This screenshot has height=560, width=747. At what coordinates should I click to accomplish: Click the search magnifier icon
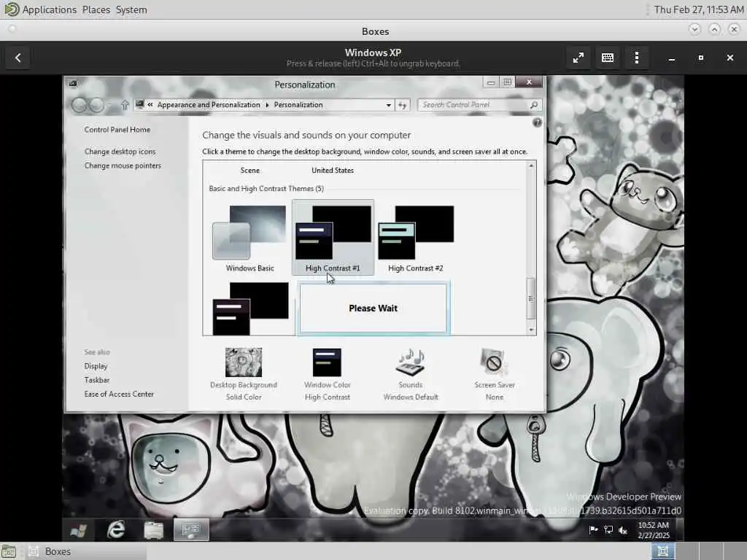pos(534,105)
